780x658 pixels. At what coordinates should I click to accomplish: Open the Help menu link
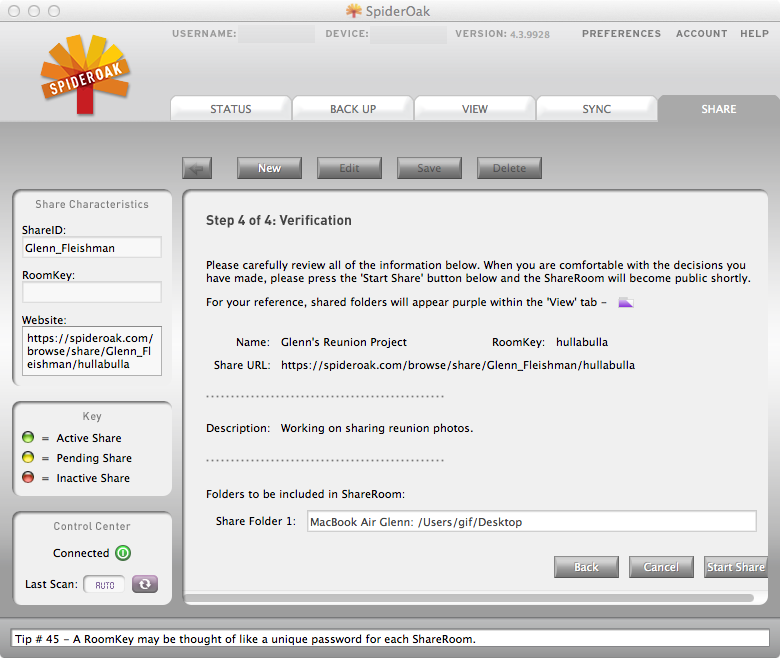pyautogui.click(x=754, y=34)
